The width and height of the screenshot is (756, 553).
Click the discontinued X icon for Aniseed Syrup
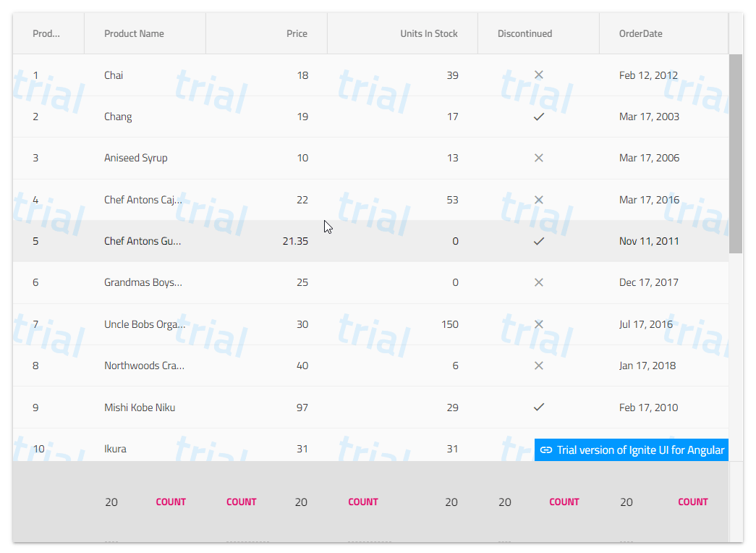538,158
